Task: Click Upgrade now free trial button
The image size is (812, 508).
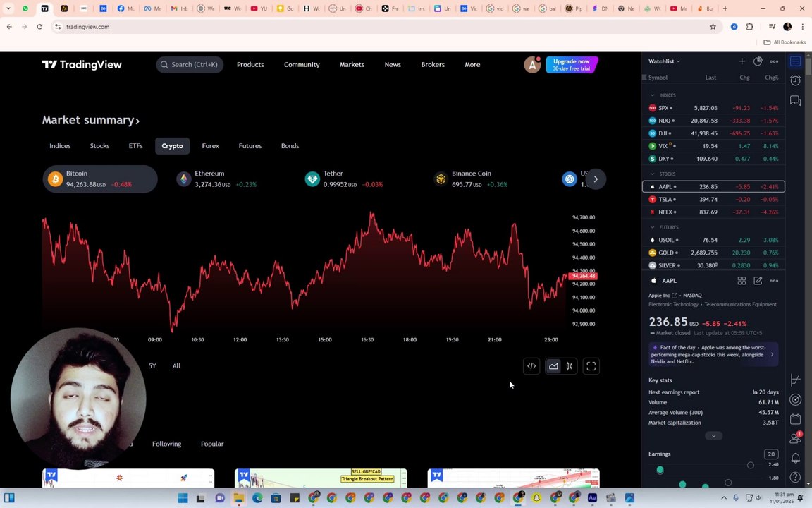Action: coord(571,65)
